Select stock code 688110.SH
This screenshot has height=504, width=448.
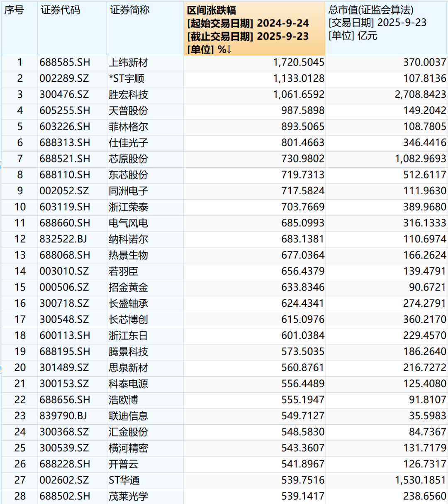point(65,175)
